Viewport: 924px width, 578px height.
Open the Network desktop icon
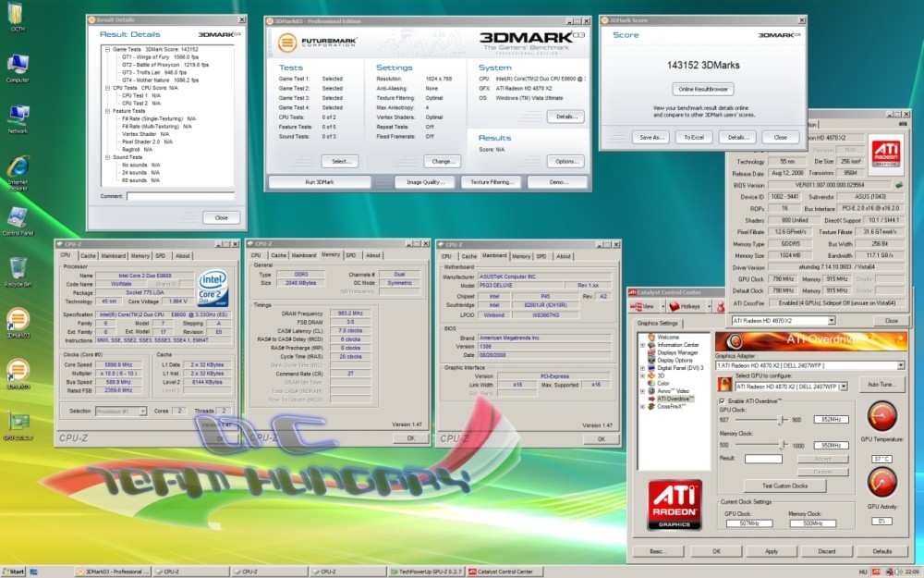[18, 118]
